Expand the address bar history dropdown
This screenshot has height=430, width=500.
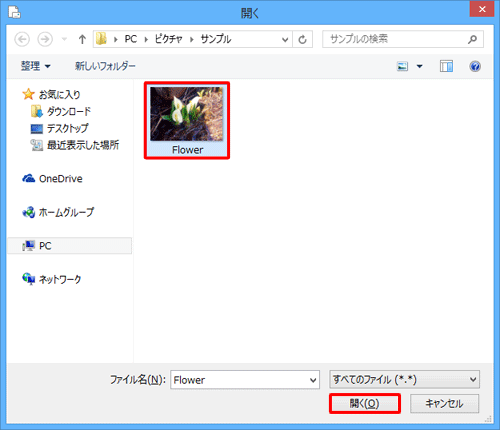(285, 40)
